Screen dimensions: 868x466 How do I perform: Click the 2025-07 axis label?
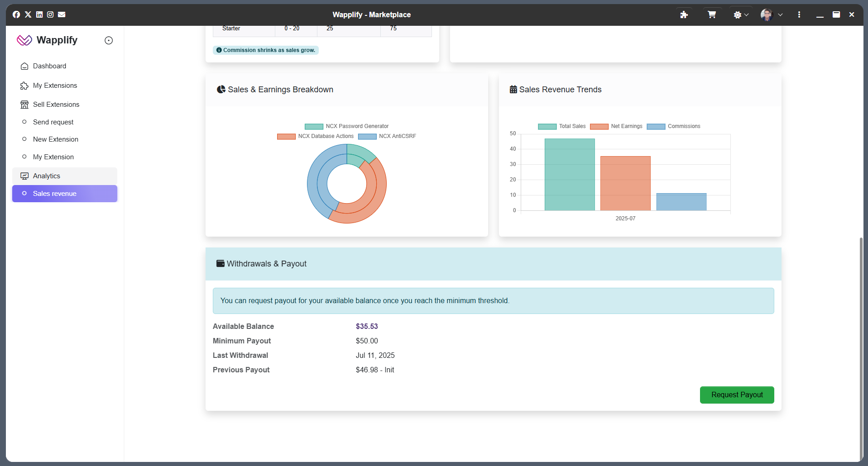click(625, 219)
